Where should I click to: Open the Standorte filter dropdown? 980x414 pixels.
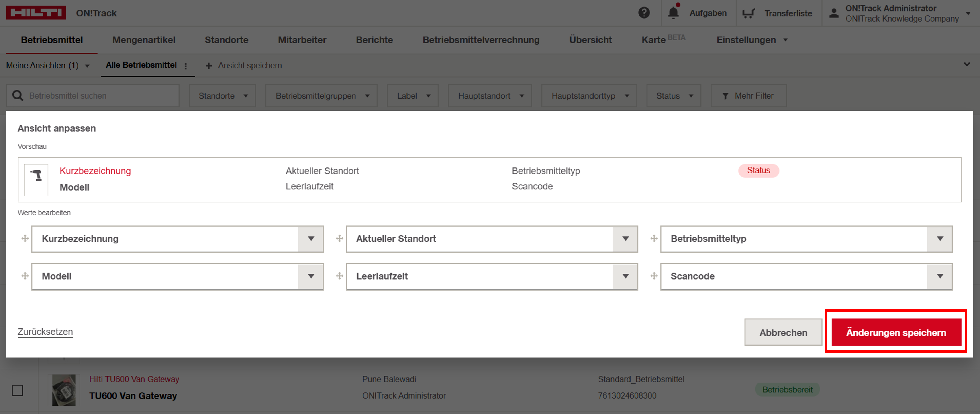(x=222, y=96)
